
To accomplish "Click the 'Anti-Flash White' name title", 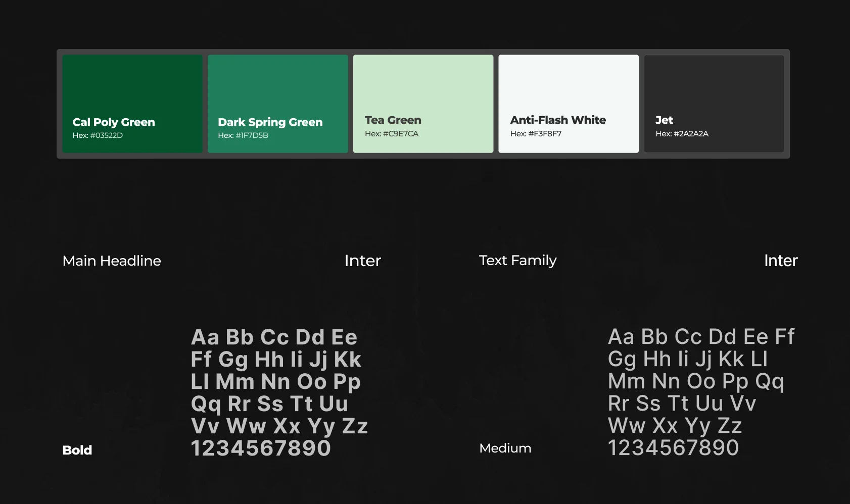I will pos(558,120).
